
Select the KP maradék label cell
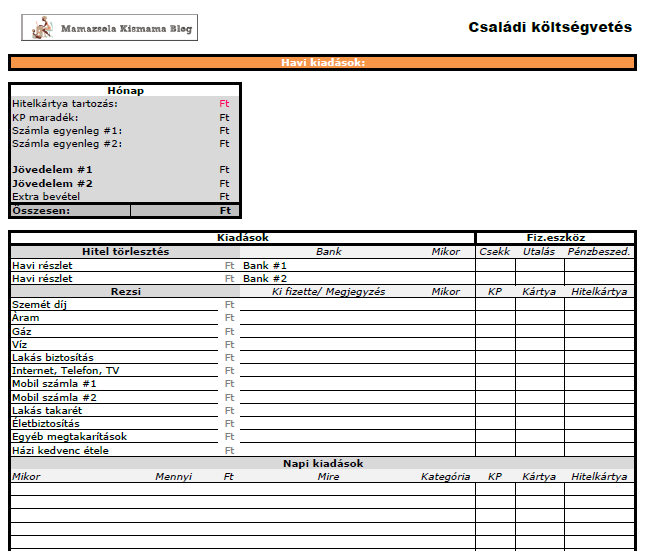(52, 117)
